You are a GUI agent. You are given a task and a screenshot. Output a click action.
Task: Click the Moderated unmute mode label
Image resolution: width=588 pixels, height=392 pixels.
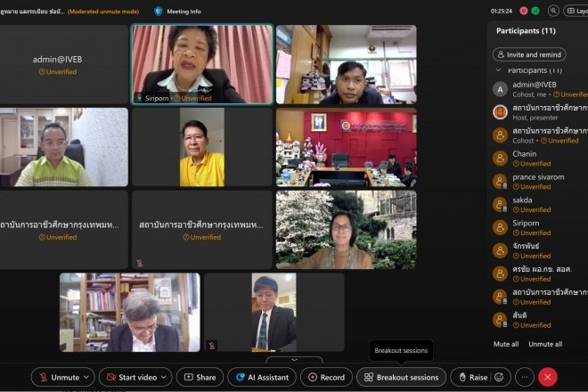pyautogui.click(x=103, y=12)
